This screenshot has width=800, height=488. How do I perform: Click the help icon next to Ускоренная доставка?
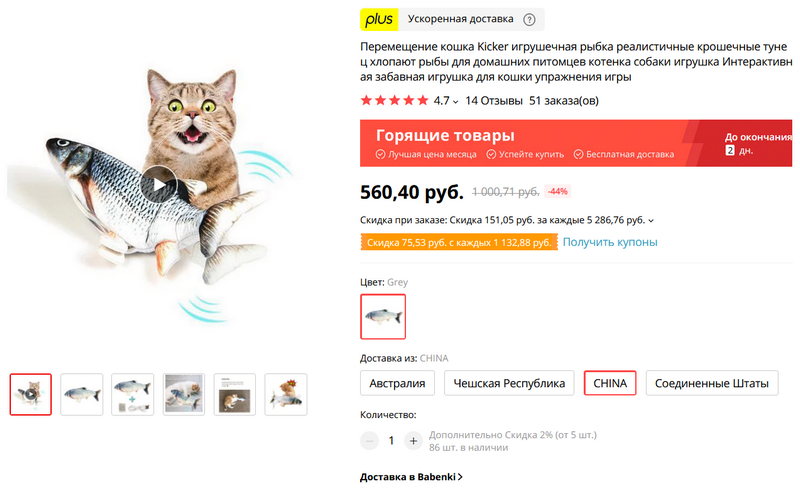click(529, 19)
